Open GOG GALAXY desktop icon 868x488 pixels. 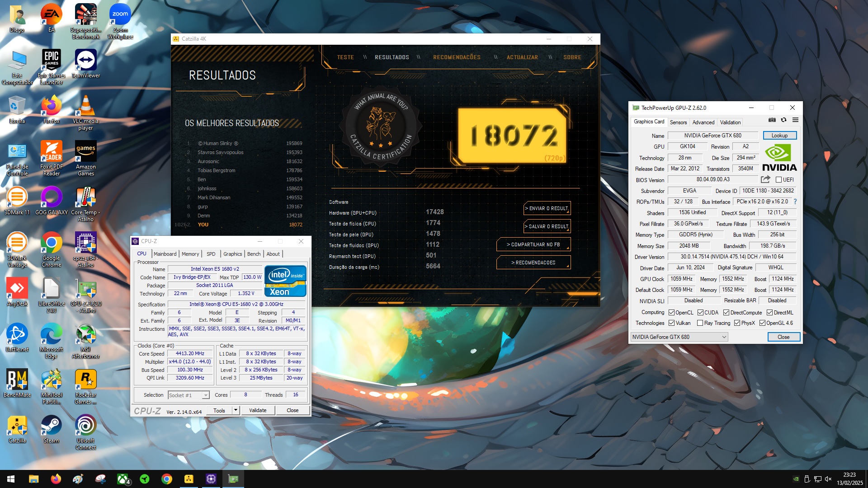coord(52,201)
